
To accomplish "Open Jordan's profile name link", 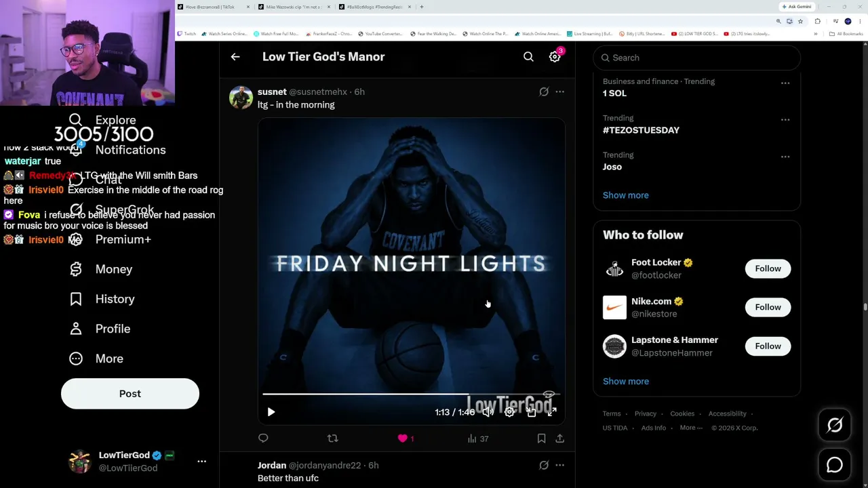I will pyautogui.click(x=272, y=466).
